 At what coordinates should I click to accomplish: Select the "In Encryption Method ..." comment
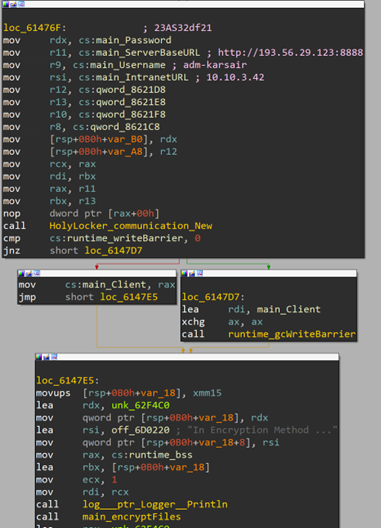pyautogui.click(x=262, y=430)
